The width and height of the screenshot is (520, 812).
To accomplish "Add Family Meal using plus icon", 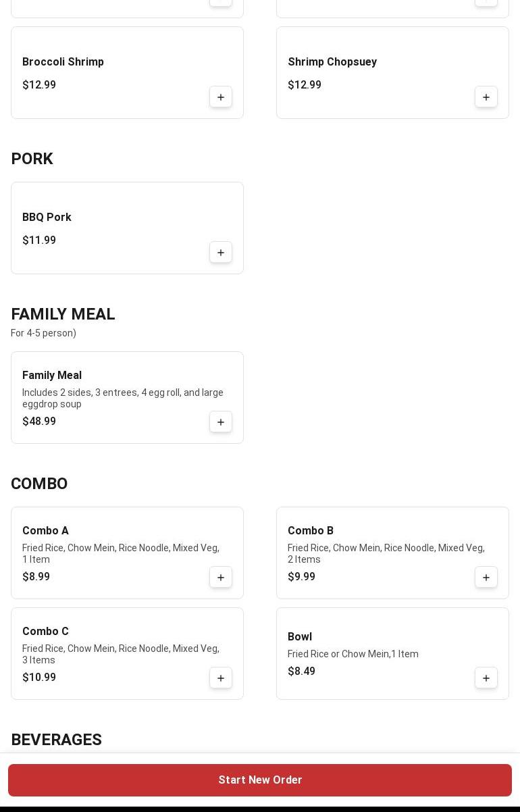I will tap(221, 422).
